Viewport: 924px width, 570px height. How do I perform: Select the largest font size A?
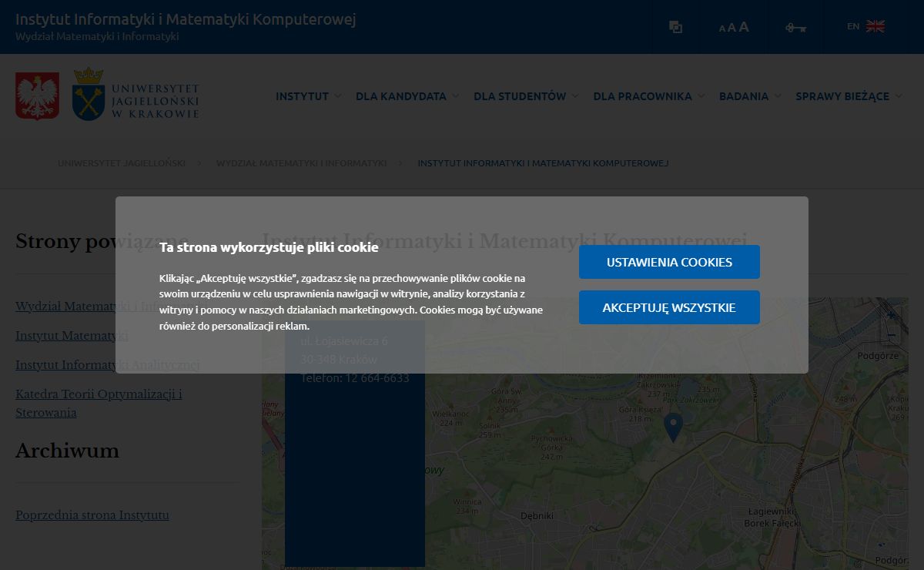pos(744,27)
